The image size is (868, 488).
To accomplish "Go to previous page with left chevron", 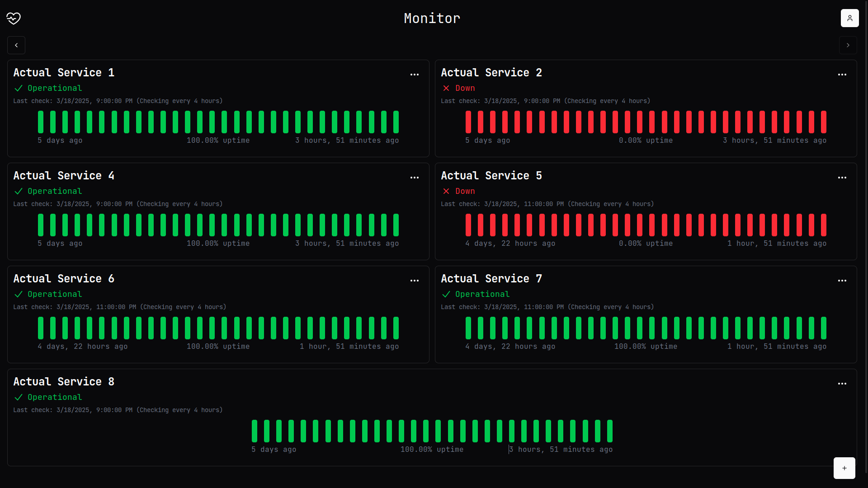I will coord(16,45).
